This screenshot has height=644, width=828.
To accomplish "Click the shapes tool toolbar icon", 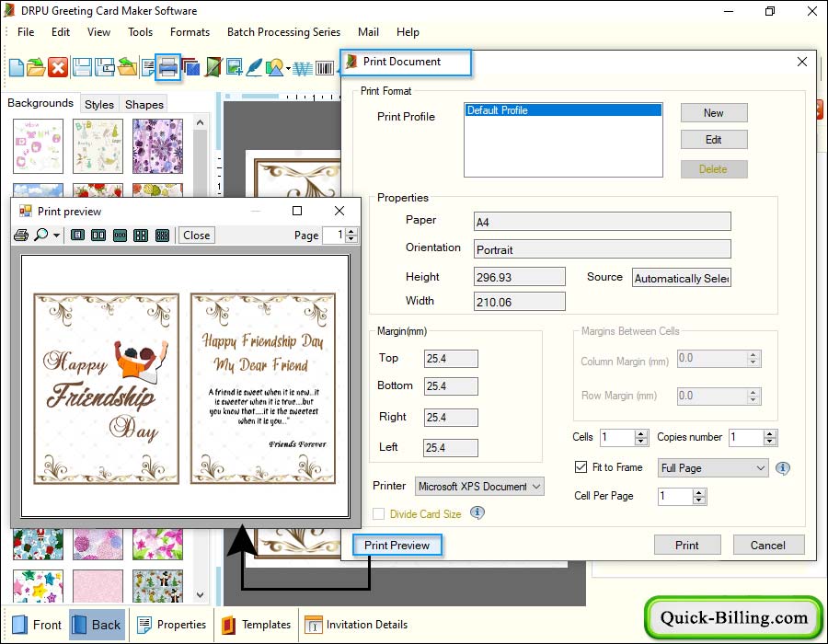I will pyautogui.click(x=274, y=67).
